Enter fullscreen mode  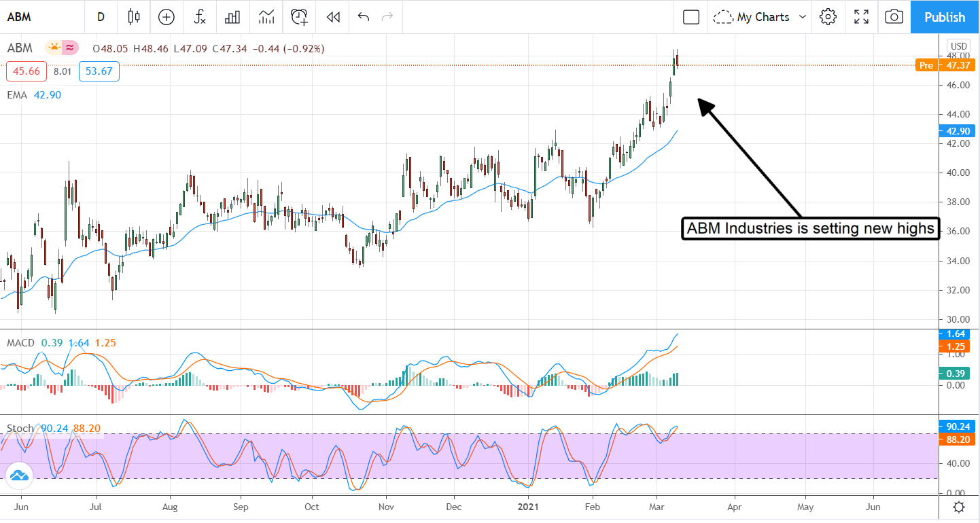[862, 17]
